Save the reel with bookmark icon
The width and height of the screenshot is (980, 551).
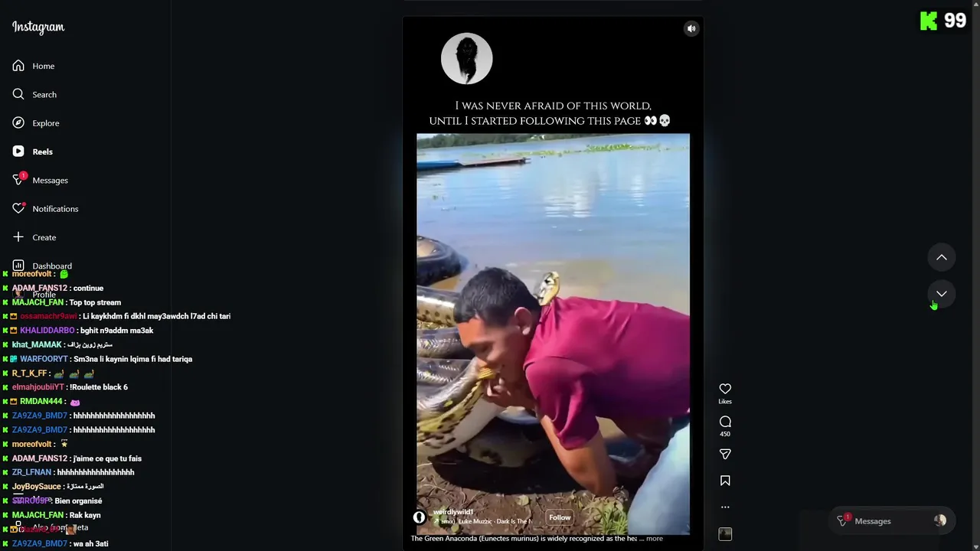tap(725, 481)
